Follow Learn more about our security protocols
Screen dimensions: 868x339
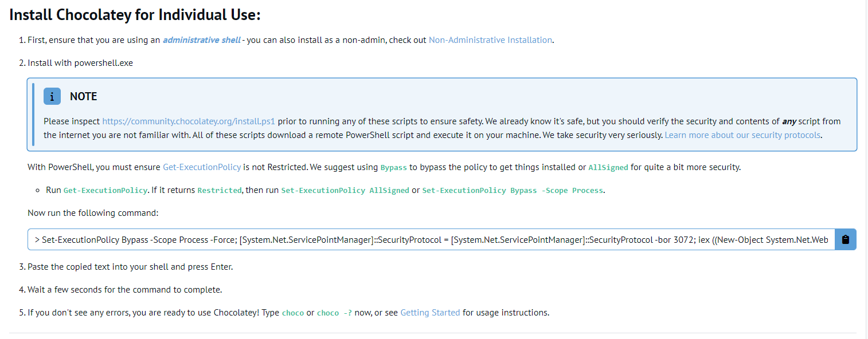pyautogui.click(x=742, y=135)
